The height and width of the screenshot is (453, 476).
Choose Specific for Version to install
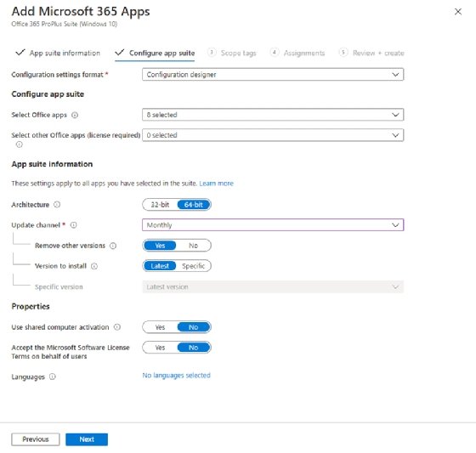tap(194, 266)
